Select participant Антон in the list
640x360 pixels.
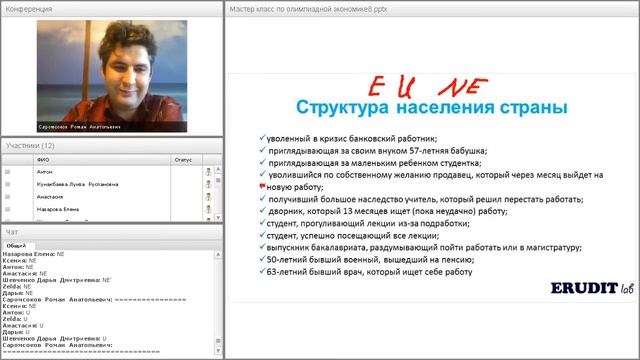tap(44, 172)
